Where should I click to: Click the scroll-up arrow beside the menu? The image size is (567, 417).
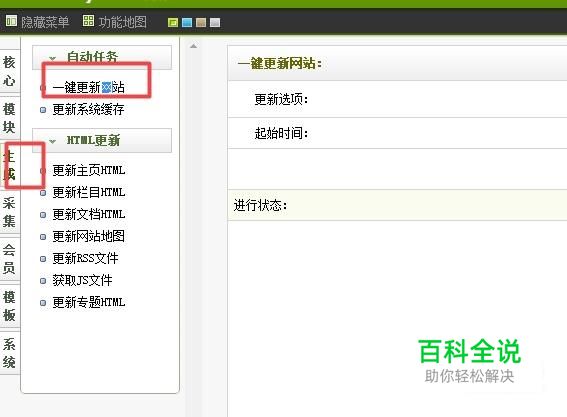coord(194,46)
